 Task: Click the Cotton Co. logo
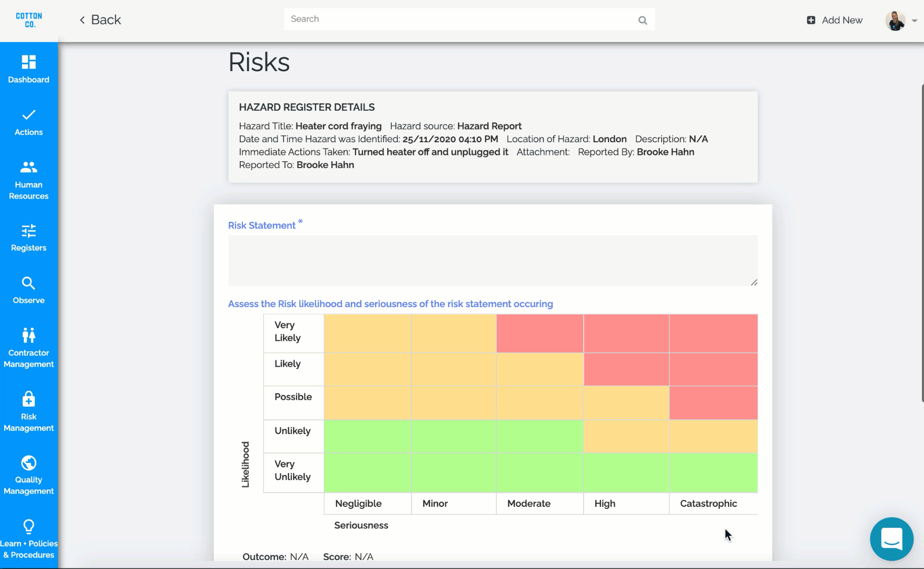(29, 20)
